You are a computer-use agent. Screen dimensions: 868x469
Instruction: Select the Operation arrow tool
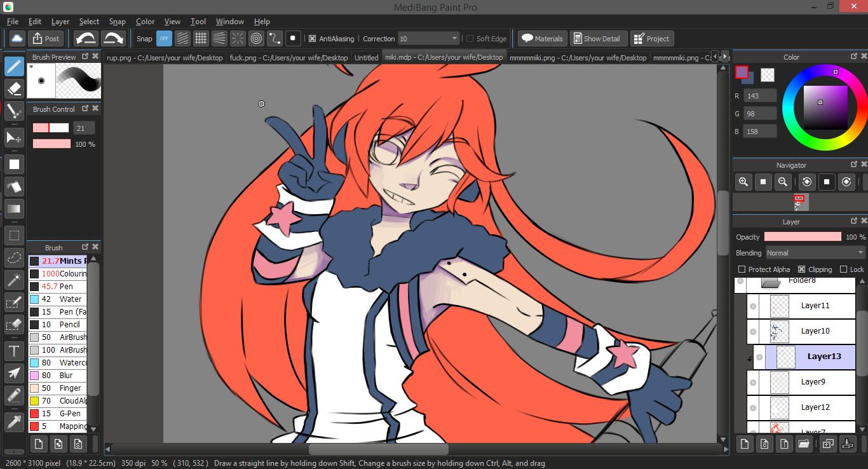pos(15,373)
